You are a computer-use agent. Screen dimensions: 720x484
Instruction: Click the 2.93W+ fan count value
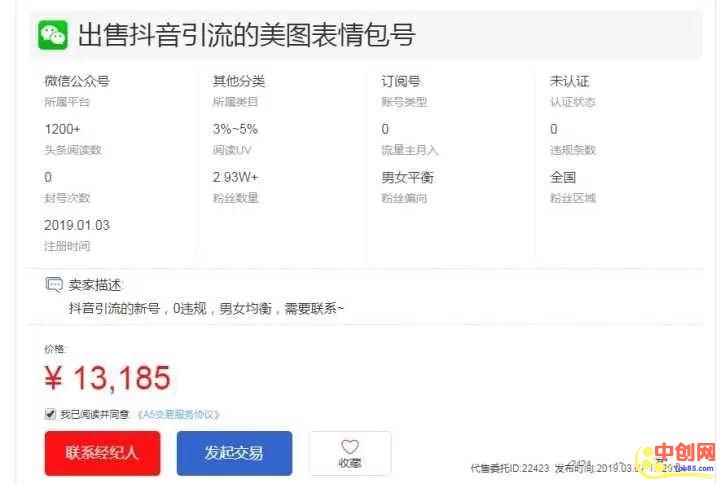[236, 177]
